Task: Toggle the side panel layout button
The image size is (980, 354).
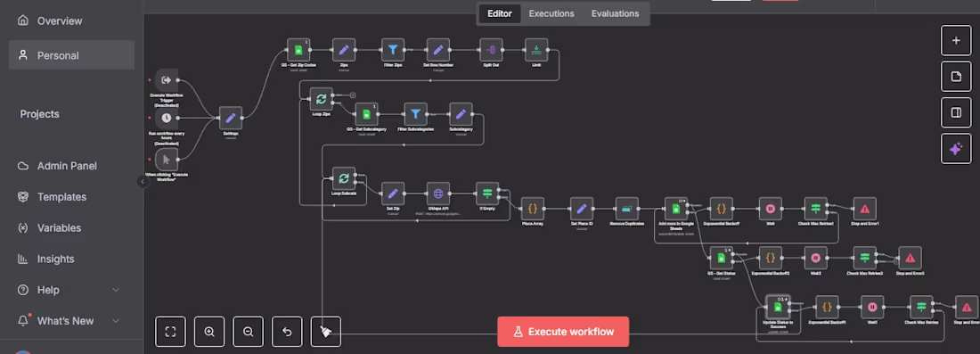Action: 956,112
